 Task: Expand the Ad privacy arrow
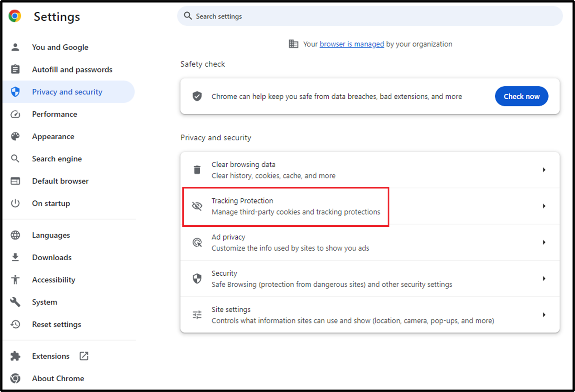pyautogui.click(x=544, y=242)
